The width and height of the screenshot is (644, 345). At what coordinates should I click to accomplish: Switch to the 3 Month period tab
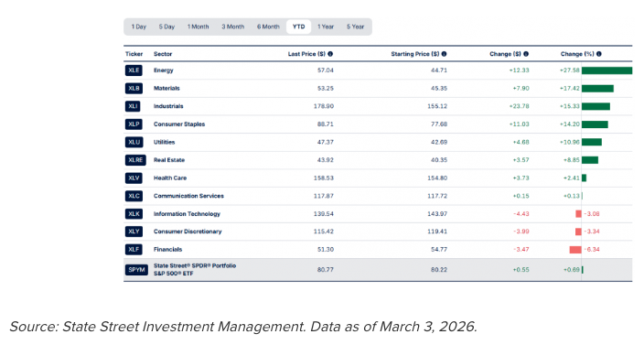pyautogui.click(x=233, y=27)
